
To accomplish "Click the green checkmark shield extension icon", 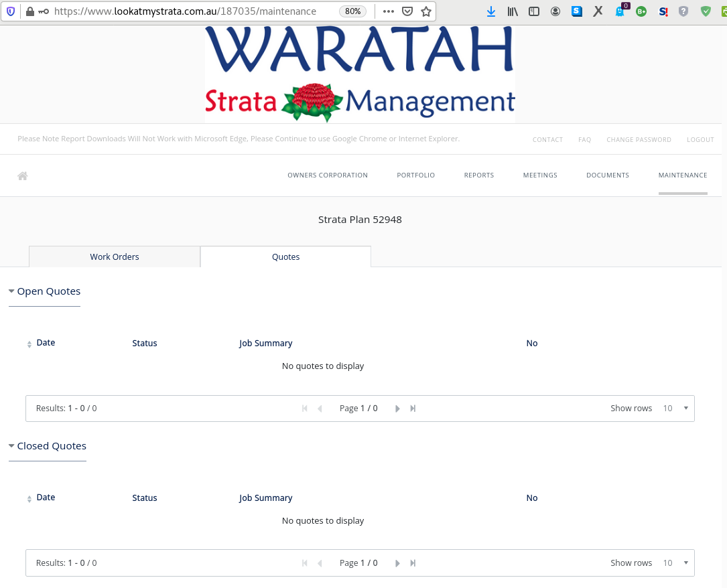I will tap(706, 11).
